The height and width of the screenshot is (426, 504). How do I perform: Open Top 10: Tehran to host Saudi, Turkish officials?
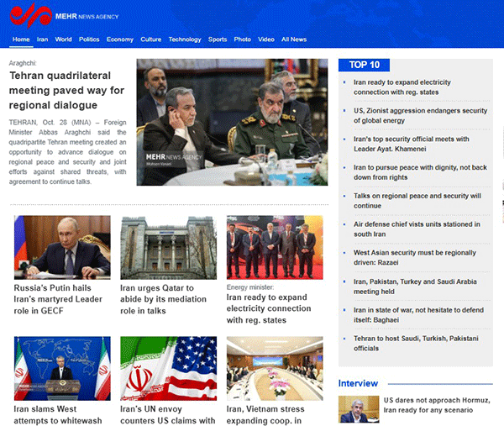pos(416,343)
